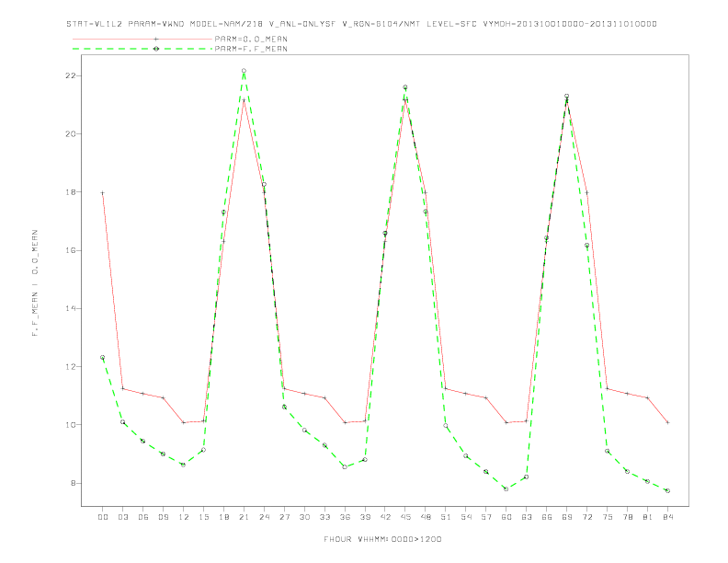Click x-axis tick label 45
The height and width of the screenshot is (563, 728).
(x=405, y=517)
